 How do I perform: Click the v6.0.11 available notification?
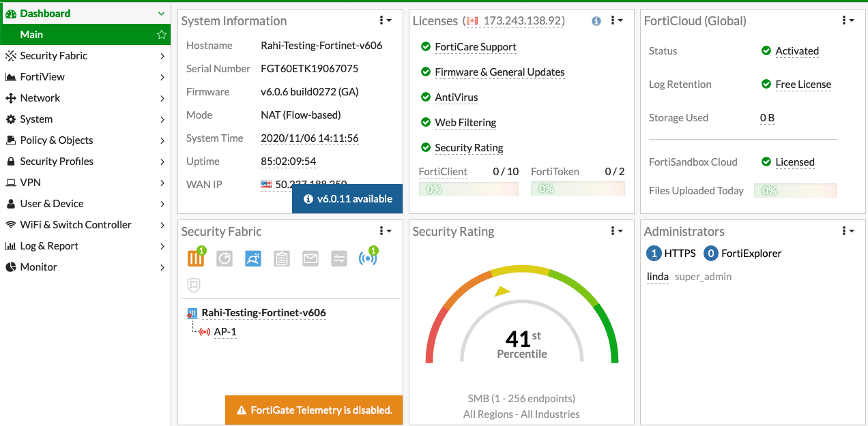click(347, 199)
